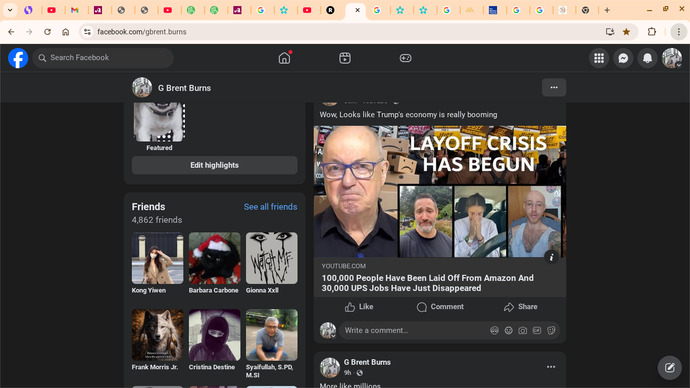Attach photo via camera icon in comment
Screen dimensions: 690x388
(x=522, y=330)
